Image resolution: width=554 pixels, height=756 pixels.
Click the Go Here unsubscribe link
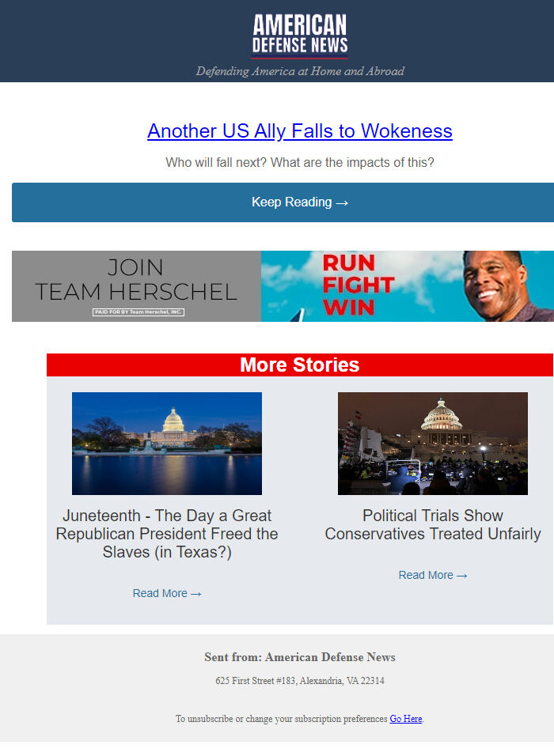pos(406,719)
